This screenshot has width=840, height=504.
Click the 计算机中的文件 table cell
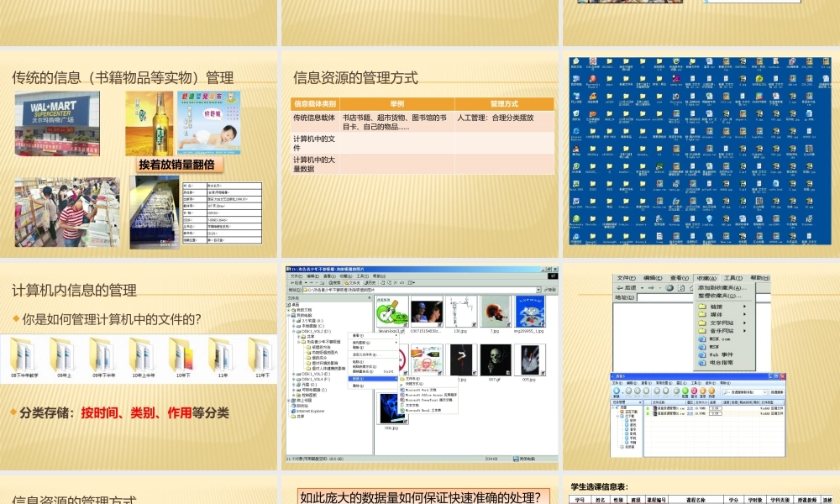(315, 143)
